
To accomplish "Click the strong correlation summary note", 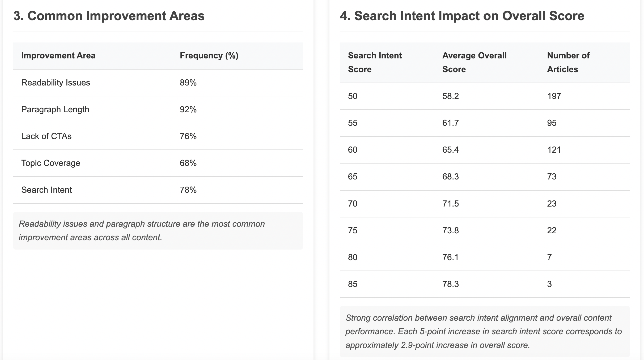I will 484,331.
